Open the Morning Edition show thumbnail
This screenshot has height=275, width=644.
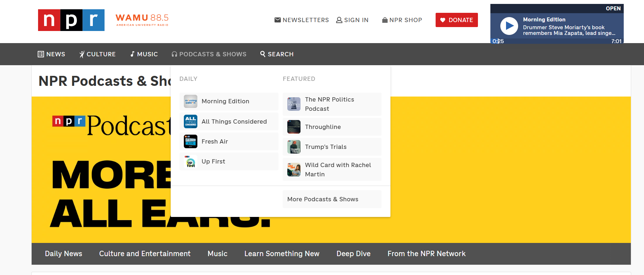[191, 101]
